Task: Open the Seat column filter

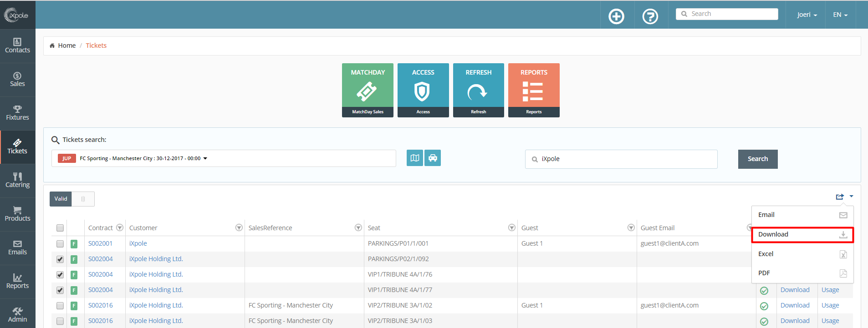Action: tap(512, 227)
